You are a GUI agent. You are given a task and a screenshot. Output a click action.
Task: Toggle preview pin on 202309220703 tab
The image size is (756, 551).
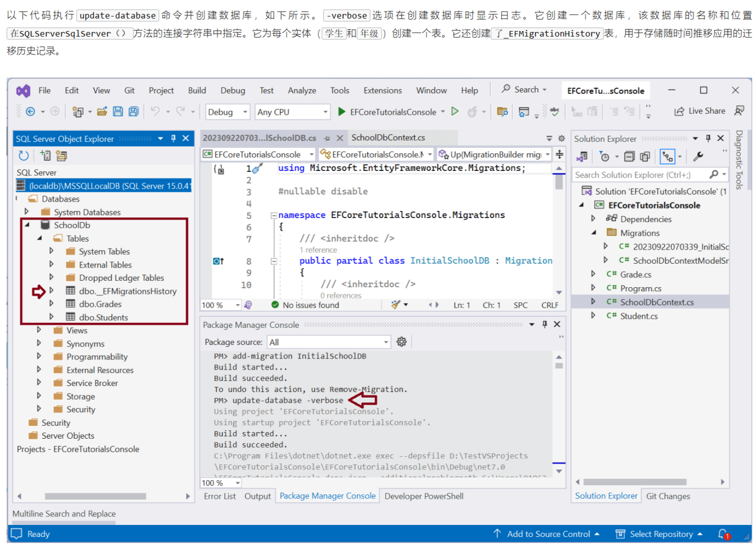click(x=327, y=138)
